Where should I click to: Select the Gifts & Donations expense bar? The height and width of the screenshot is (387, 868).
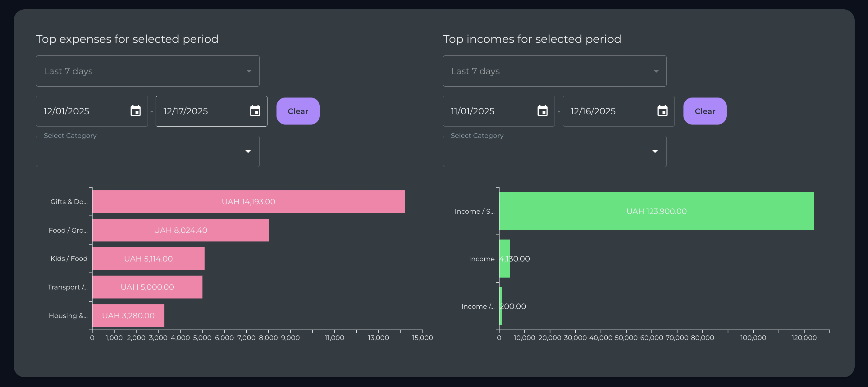point(248,202)
